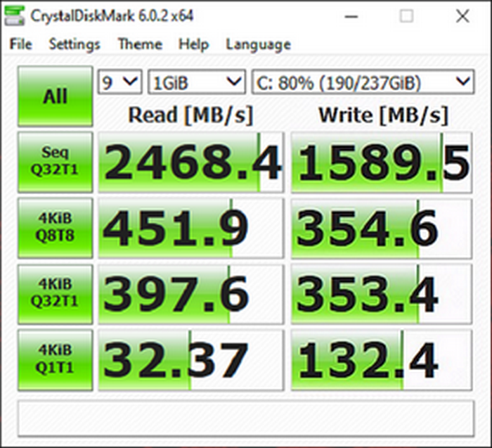The width and height of the screenshot is (492, 448).
Task: Open the Theme menu
Action: pyautogui.click(x=141, y=44)
